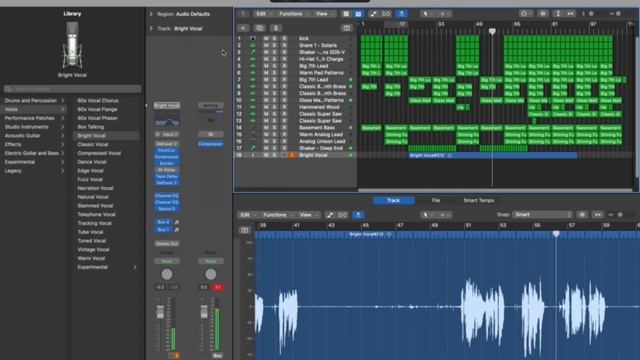Viewport: 640px width, 360px height.
Task: Open tracks area Functions menu
Action: [293, 13]
